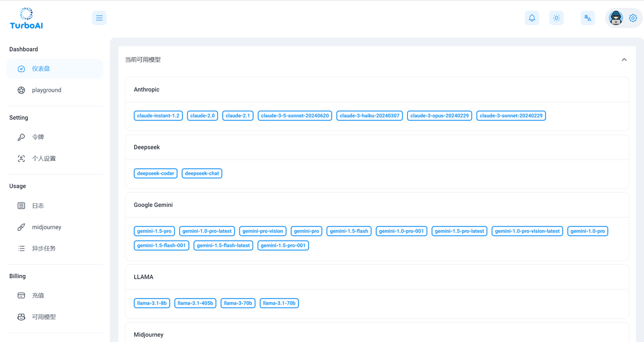Collapse the 当前可用模型 panel

624,60
